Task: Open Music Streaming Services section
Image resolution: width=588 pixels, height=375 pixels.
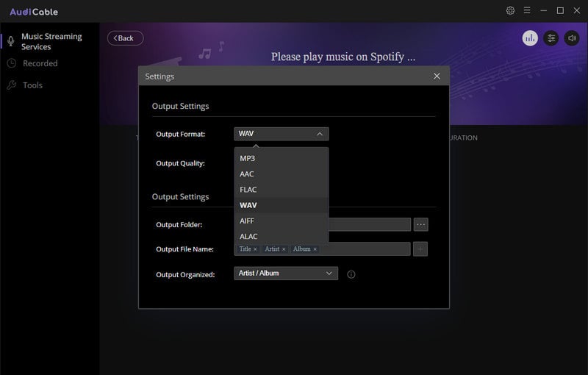Action: click(x=49, y=41)
